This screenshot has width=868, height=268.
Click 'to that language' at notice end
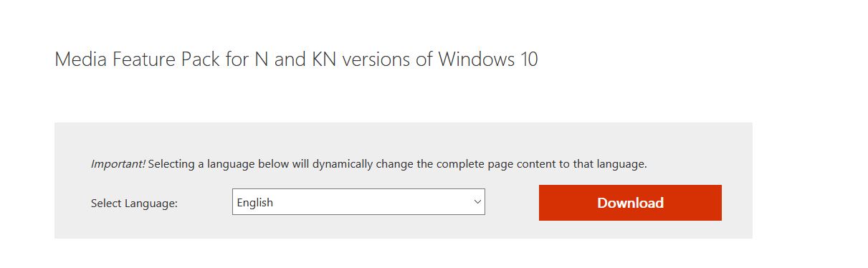tap(609, 163)
